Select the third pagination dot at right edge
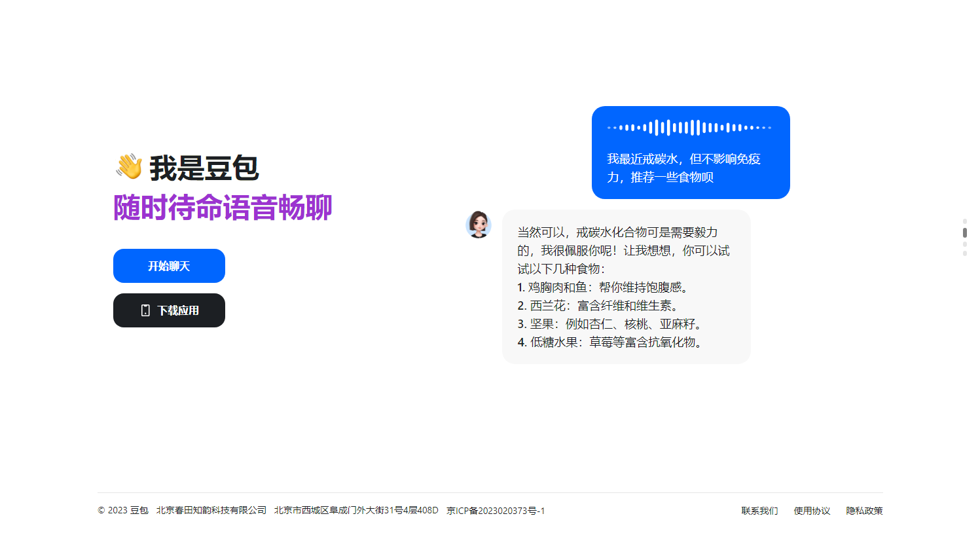980x533 pixels. coord(965,244)
